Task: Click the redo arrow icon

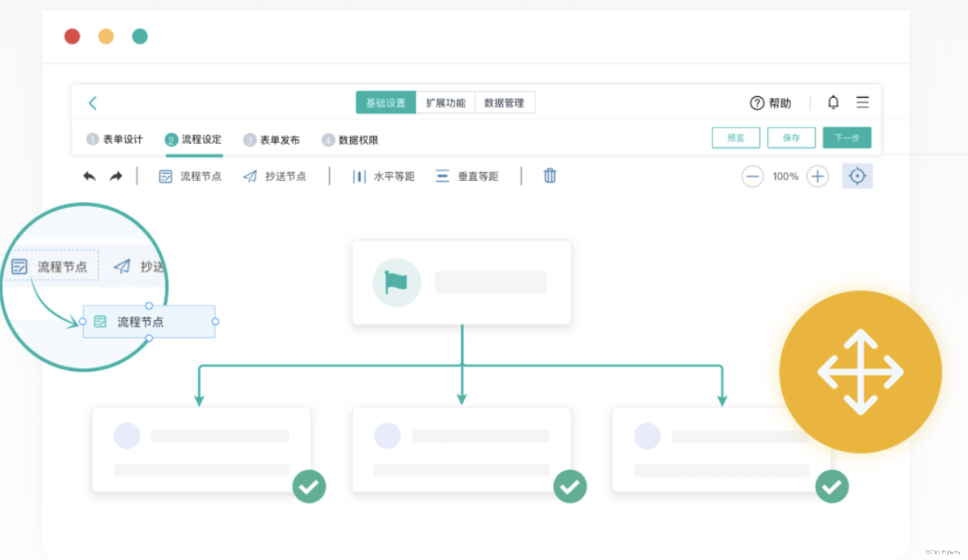Action: point(116,177)
